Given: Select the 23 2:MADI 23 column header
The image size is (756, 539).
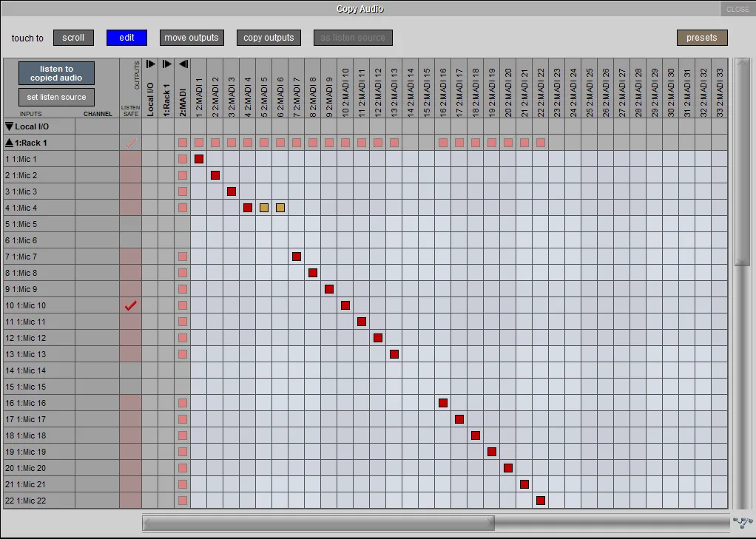Looking at the screenshot, I should [557, 89].
